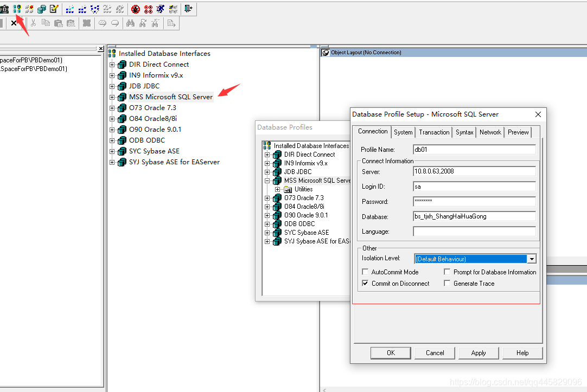
Task: Close the left workspace panel
Action: coord(101,49)
